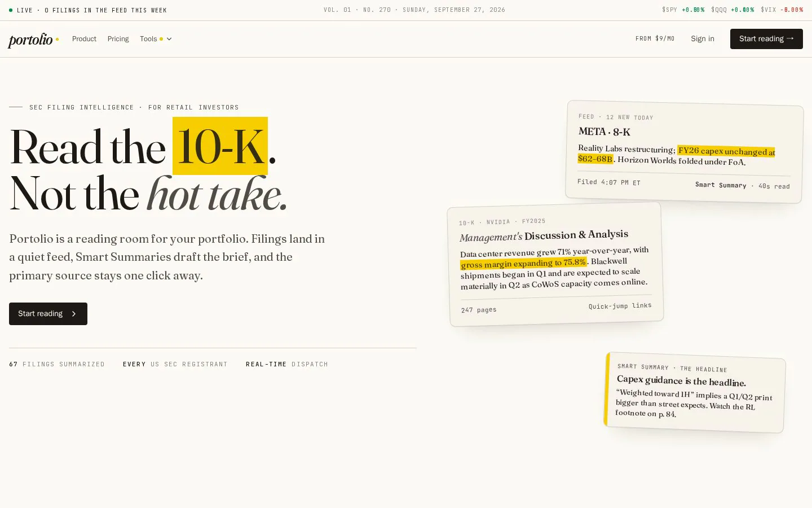
Task: Click SMART SUMMARY THE HEADLINE label
Action: 672,367
